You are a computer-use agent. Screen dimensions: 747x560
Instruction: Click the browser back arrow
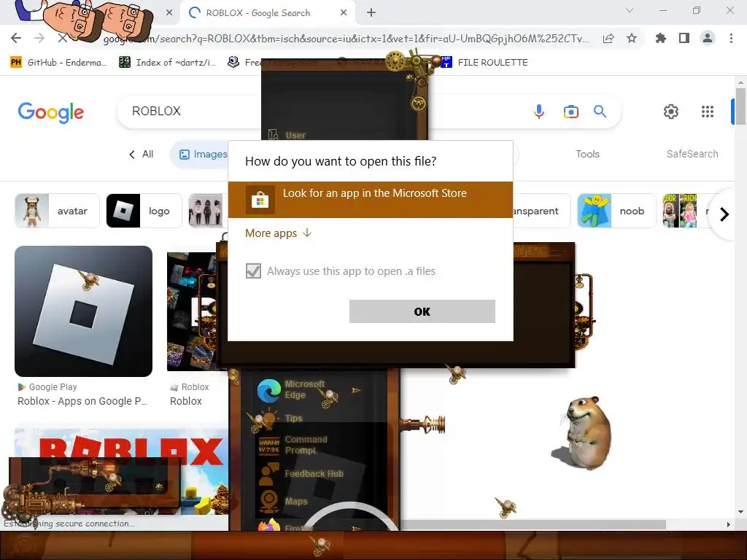tap(16, 38)
